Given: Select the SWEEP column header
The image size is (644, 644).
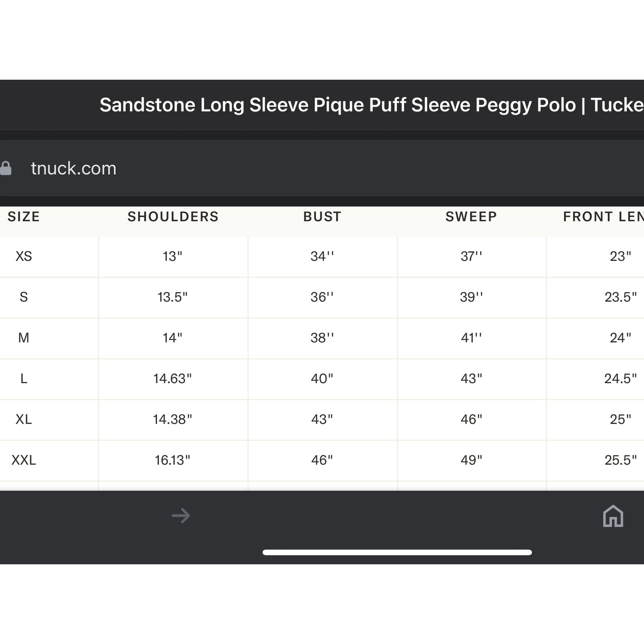Looking at the screenshot, I should (x=471, y=217).
